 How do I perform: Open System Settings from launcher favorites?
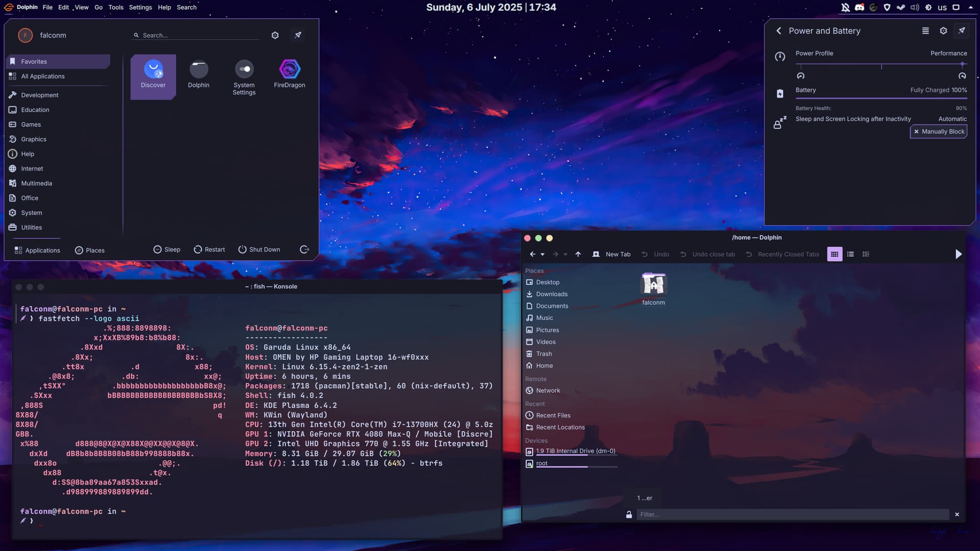(x=244, y=75)
